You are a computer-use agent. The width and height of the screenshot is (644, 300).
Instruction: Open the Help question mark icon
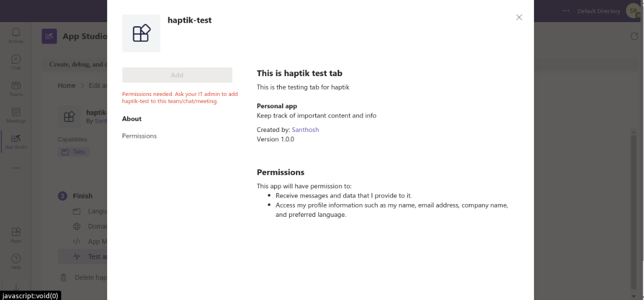coord(16,262)
